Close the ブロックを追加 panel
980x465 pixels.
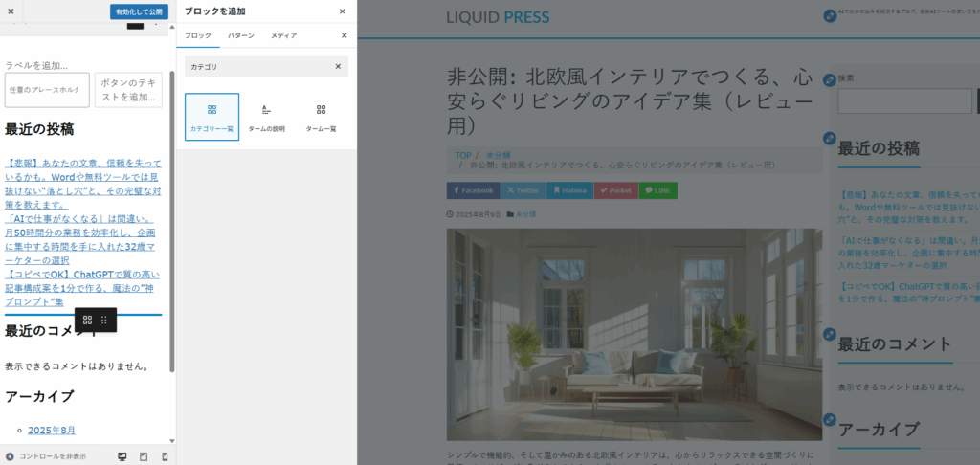[342, 11]
